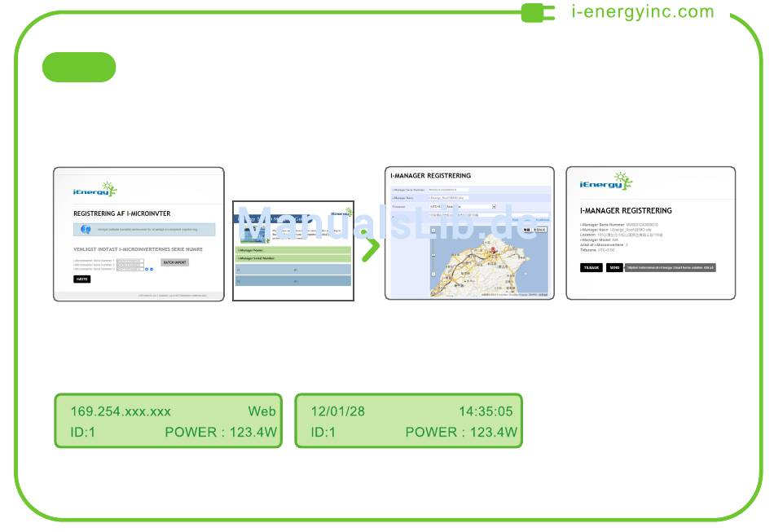Click the black NÆSTE button

[x=82, y=279]
